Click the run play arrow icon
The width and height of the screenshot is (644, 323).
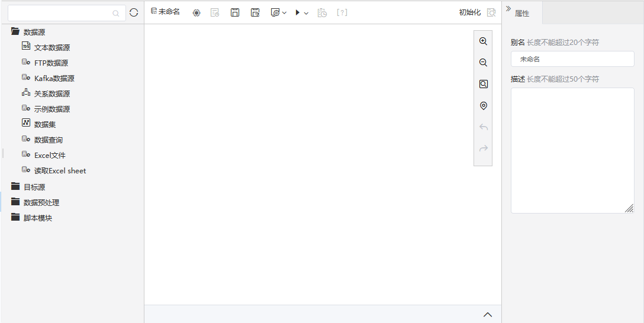[x=297, y=12]
